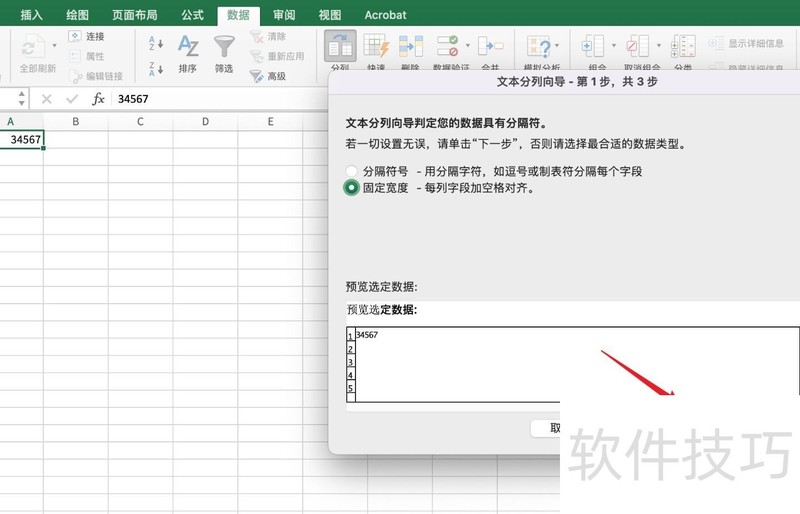The width and height of the screenshot is (800, 514).
Task: Select column A header
Action: (x=21, y=121)
